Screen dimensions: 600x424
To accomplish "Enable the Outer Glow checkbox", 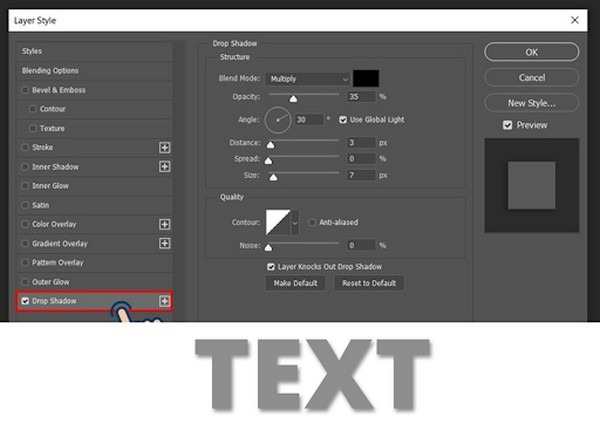I will click(25, 282).
